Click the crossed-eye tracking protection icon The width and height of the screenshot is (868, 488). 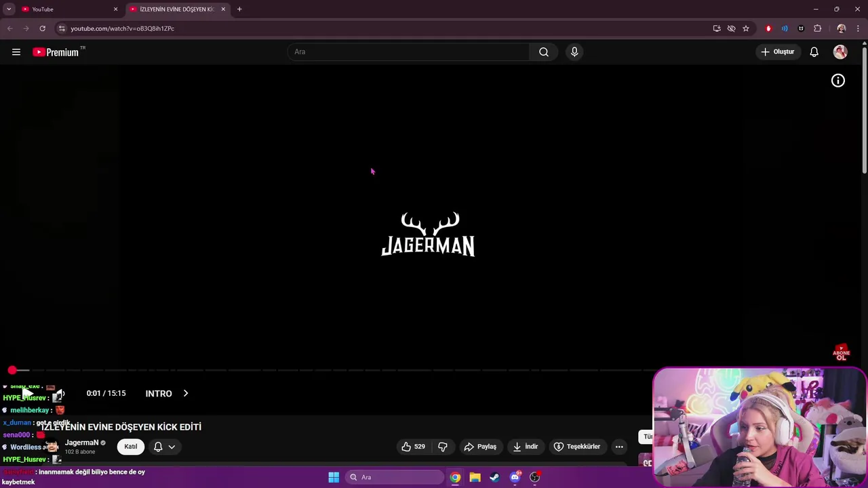(731, 28)
